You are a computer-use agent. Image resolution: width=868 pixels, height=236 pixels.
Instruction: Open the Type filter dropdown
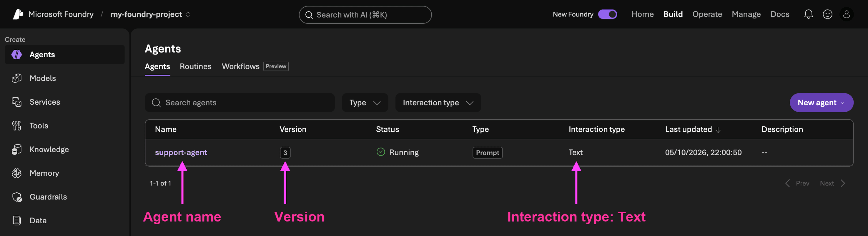[x=365, y=103]
